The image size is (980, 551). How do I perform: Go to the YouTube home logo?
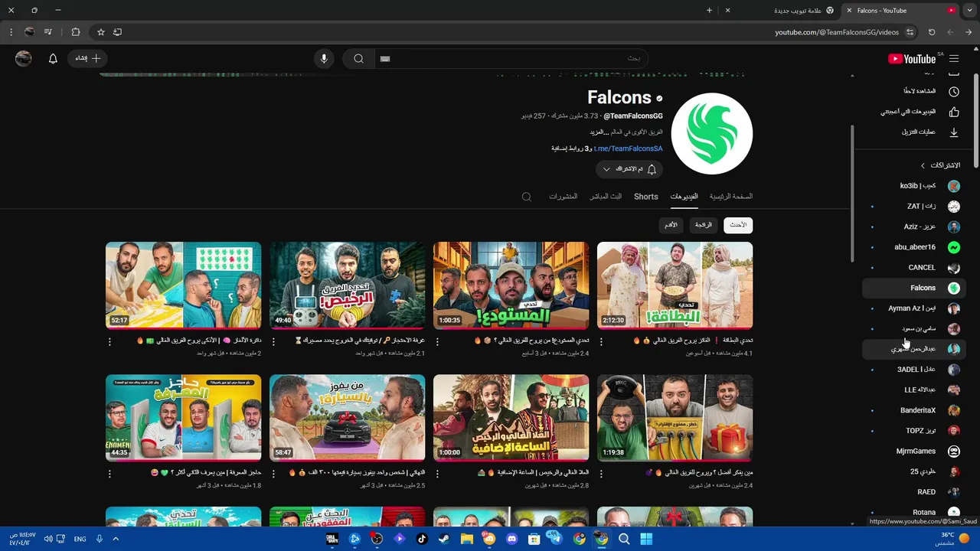[912, 59]
